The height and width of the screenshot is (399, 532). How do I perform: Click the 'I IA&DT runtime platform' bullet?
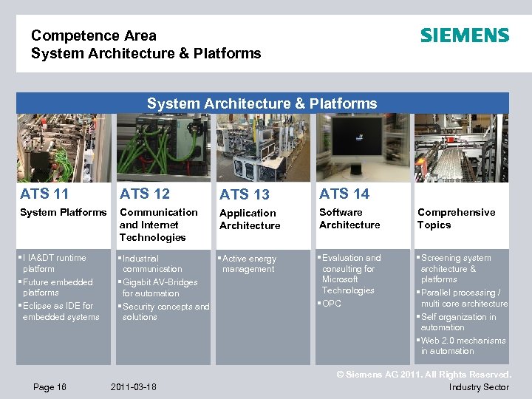click(x=52, y=263)
